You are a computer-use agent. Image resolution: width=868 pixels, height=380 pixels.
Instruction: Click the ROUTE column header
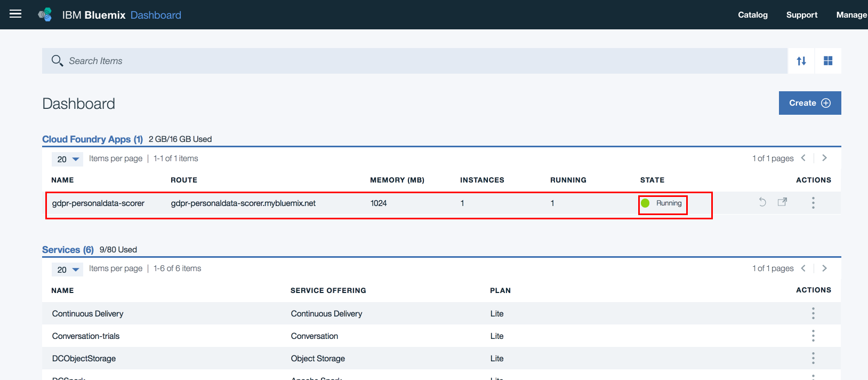[184, 180]
